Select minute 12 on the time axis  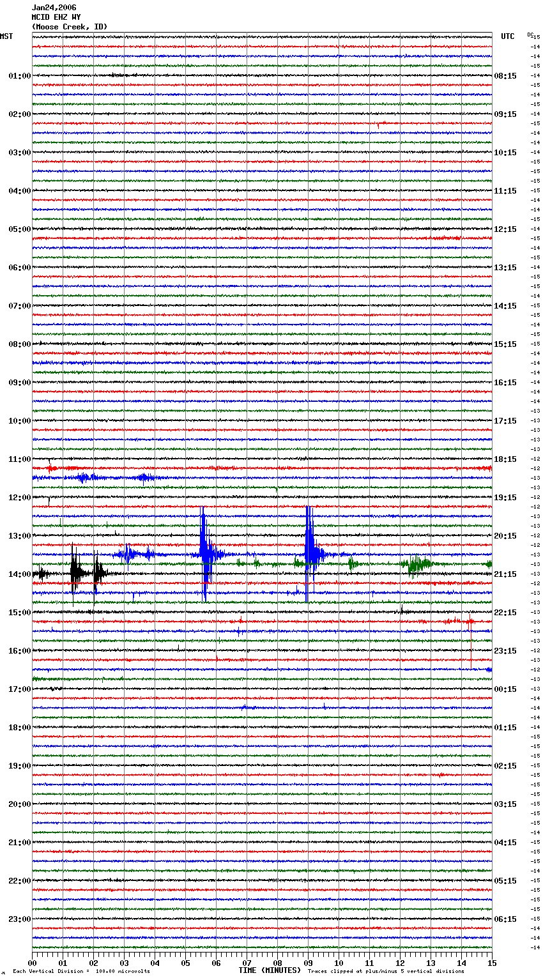[x=400, y=963]
